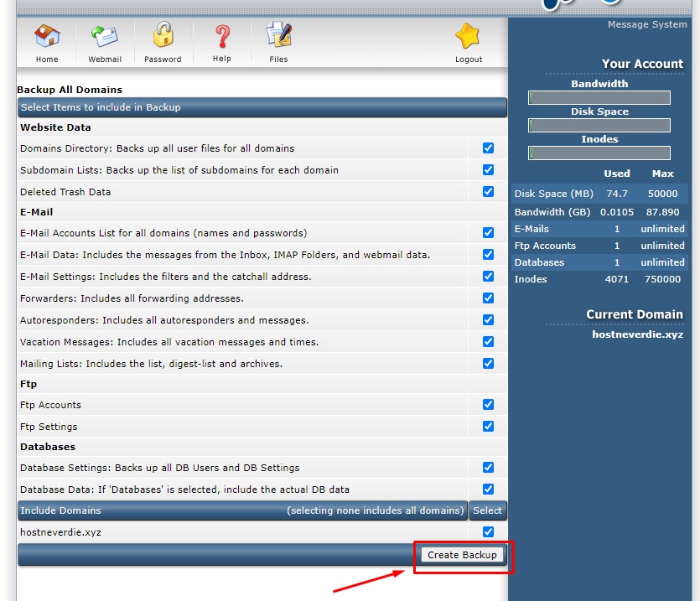Toggle the Database Data checkbox
This screenshot has height=601, width=700.
click(488, 490)
